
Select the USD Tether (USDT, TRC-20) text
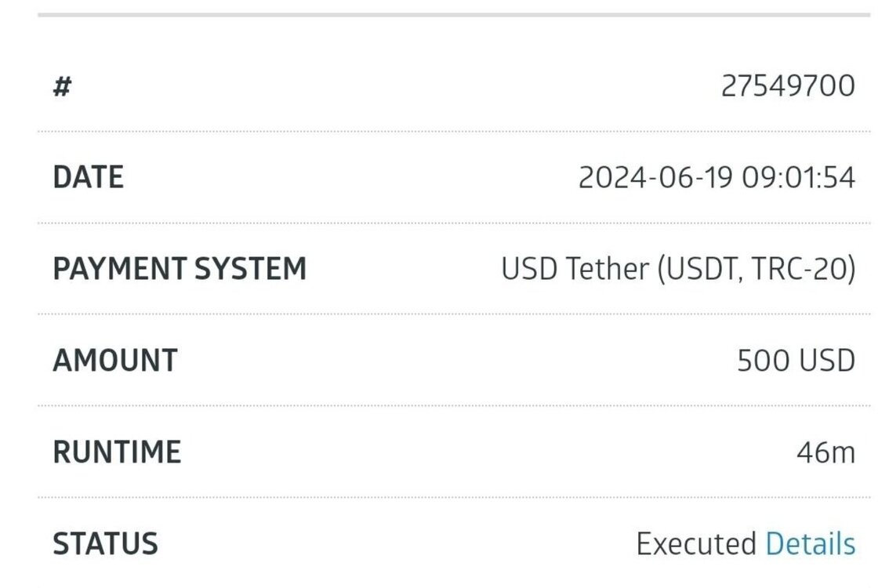coord(678,269)
